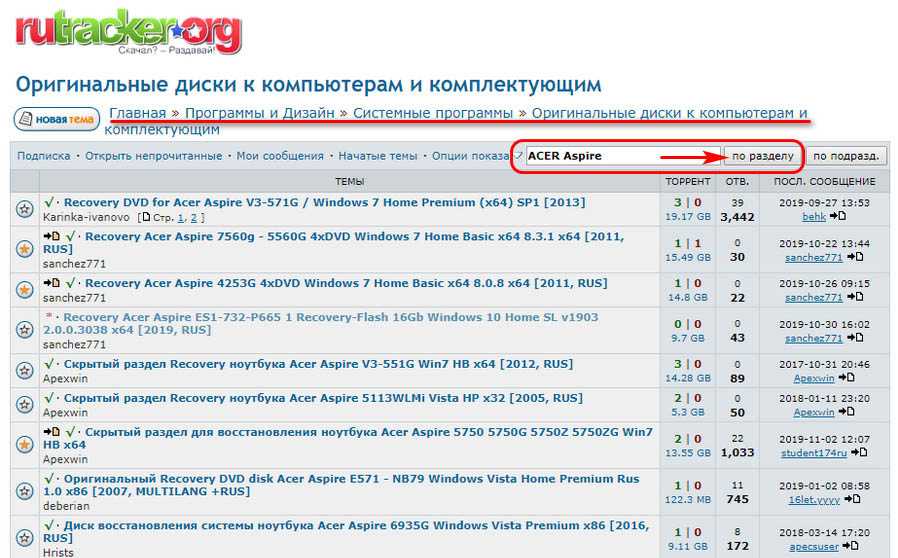Image resolution: width=898 pixels, height=558 pixels.
Task: Open the Мои сообщения menu link
Action: coord(280,156)
